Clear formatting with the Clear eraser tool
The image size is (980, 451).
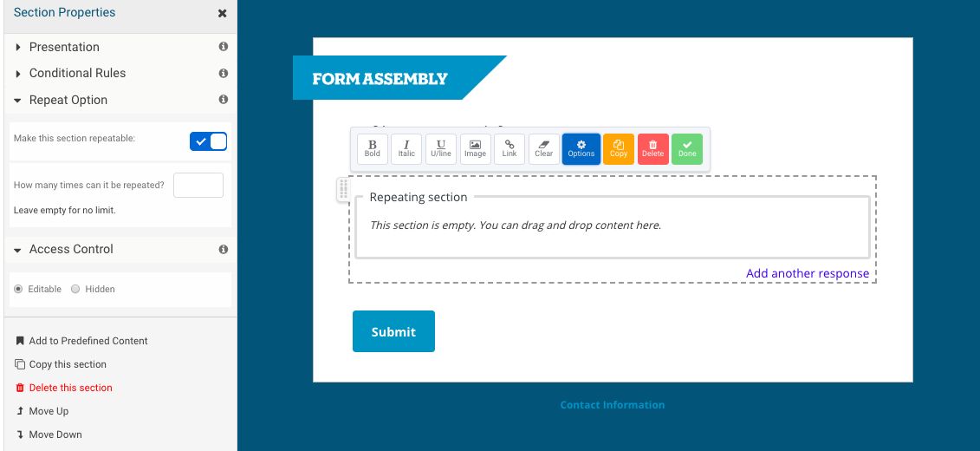point(544,149)
